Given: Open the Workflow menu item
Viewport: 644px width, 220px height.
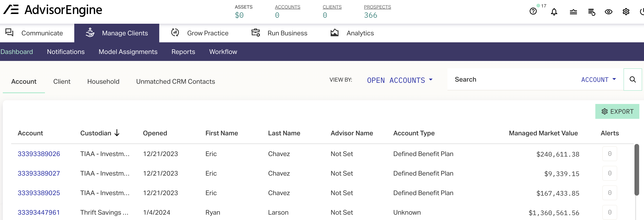Looking at the screenshot, I should (x=223, y=52).
